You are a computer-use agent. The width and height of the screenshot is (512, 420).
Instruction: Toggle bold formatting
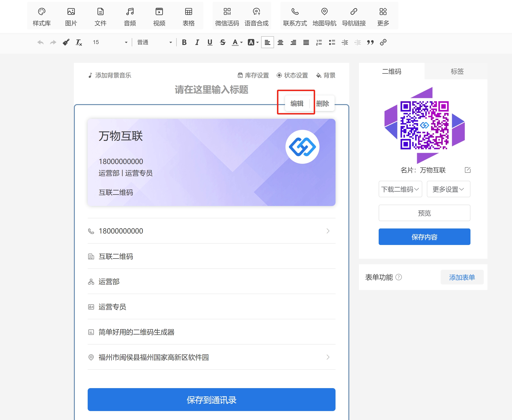(x=184, y=42)
